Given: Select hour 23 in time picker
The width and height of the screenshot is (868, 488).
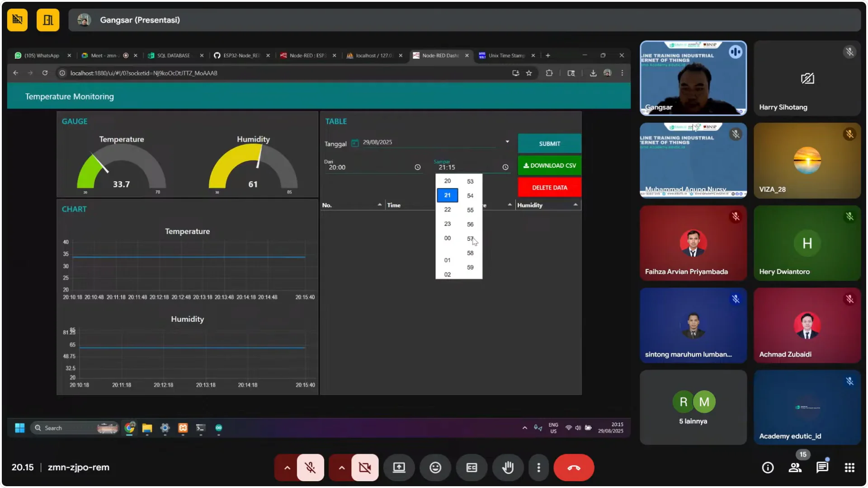Looking at the screenshot, I should (x=447, y=224).
